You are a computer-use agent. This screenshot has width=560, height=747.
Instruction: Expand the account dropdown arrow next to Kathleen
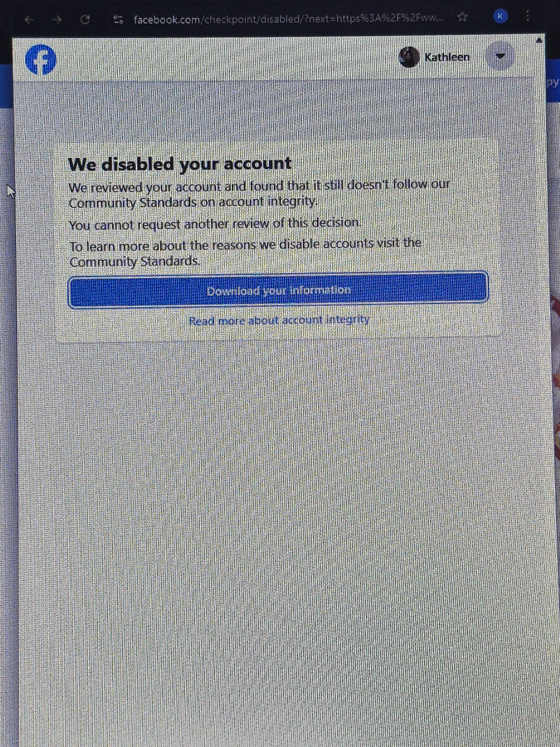pos(500,56)
